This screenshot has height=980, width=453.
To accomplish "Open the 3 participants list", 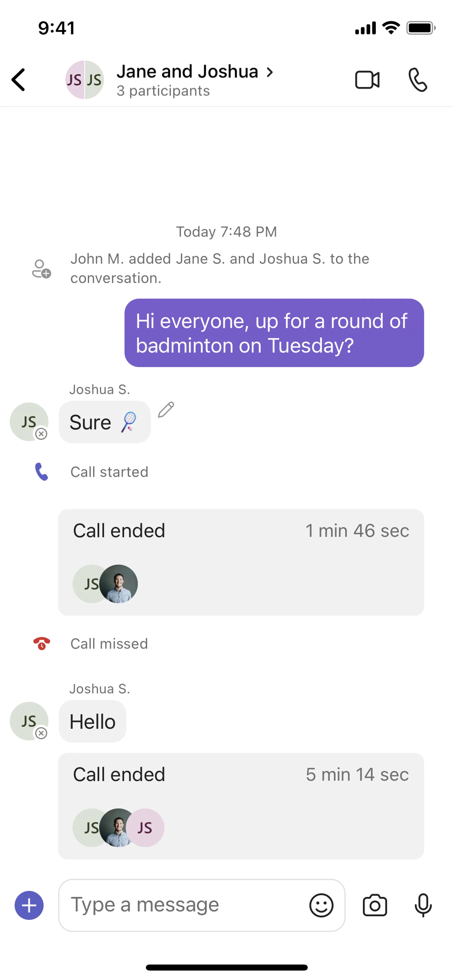I will pos(163,91).
